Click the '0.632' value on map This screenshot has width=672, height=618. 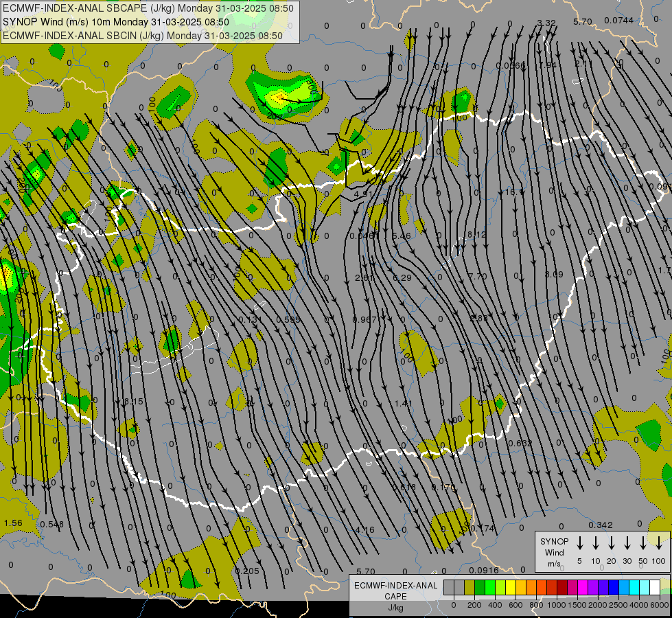click(x=520, y=444)
